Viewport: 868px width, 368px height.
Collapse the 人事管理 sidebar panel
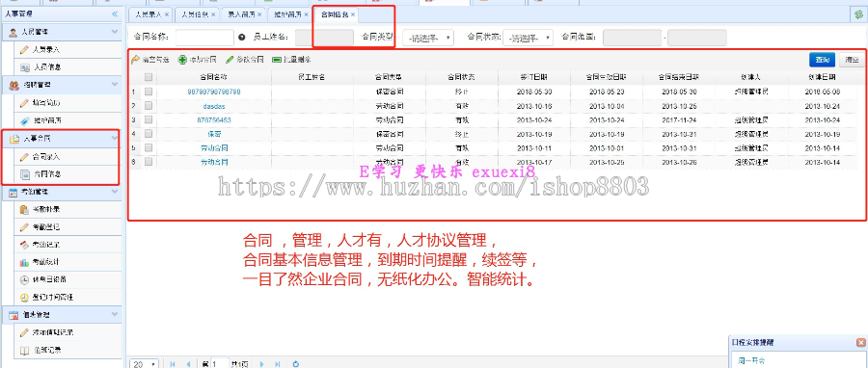point(115,13)
